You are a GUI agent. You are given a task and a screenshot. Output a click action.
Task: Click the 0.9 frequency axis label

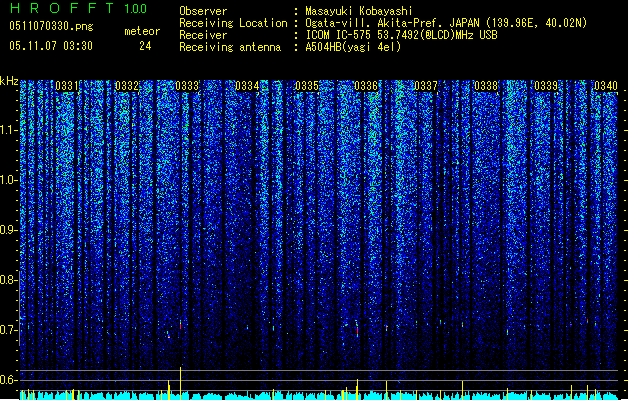(8, 230)
